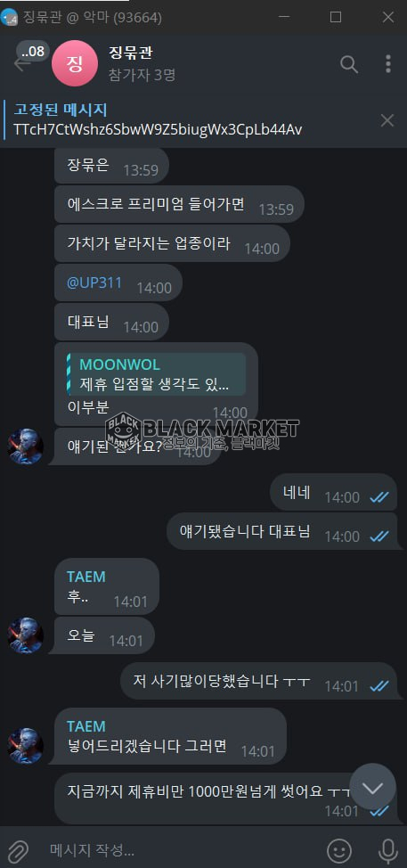Viewport: 407px width, 868px height.
Task: Open the emoji picker smiley icon
Action: (x=339, y=850)
